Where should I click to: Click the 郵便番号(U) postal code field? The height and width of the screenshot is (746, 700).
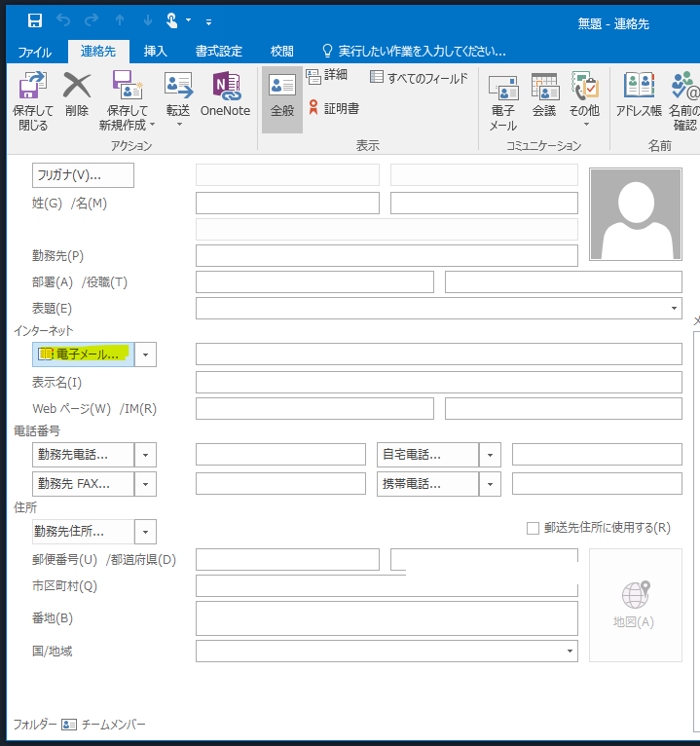(288, 559)
